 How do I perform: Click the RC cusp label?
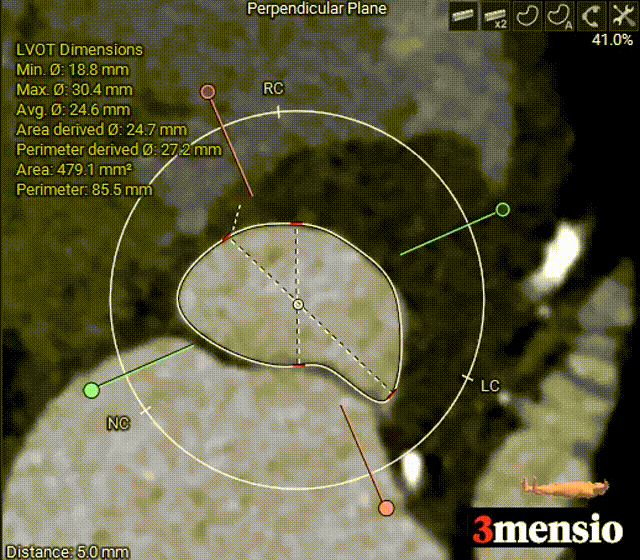coord(273,89)
